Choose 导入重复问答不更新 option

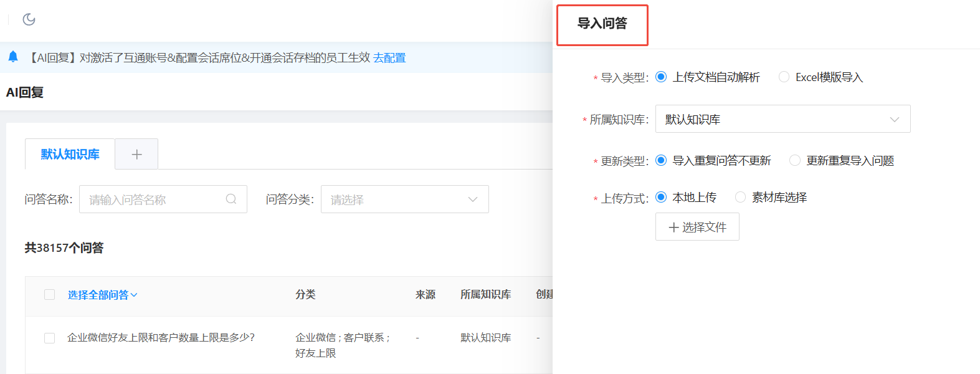click(661, 160)
